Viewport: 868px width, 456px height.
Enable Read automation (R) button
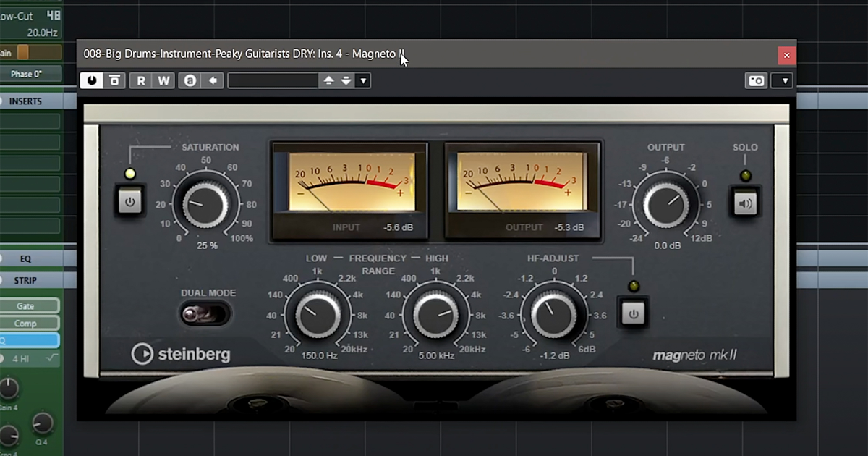tap(141, 80)
